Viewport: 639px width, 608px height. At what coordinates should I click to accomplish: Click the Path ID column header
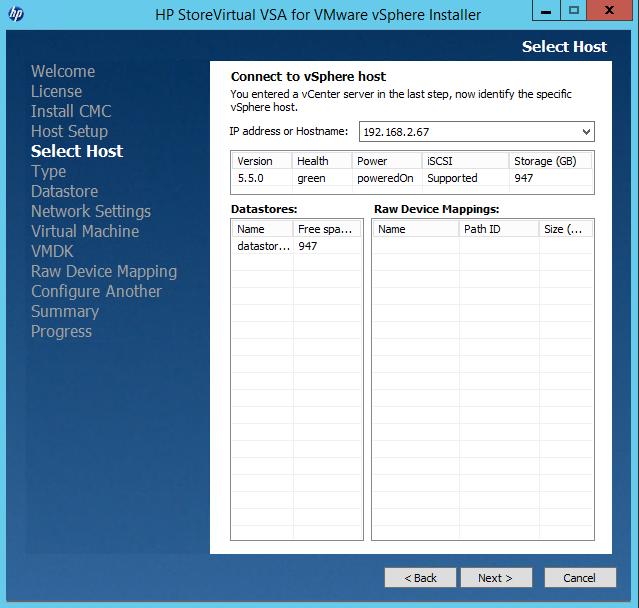[497, 229]
